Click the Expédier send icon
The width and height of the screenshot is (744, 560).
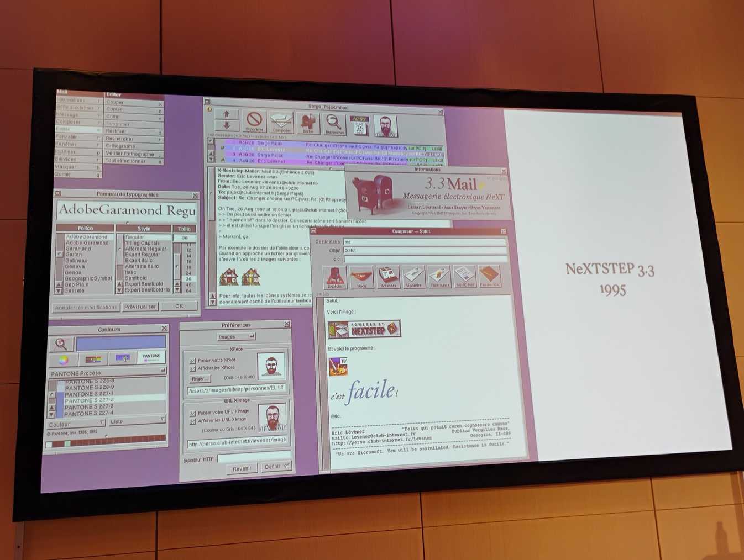coord(334,277)
